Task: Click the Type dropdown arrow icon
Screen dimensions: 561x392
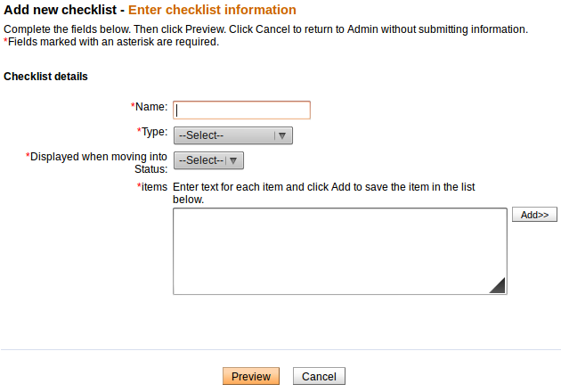Action: [x=282, y=135]
